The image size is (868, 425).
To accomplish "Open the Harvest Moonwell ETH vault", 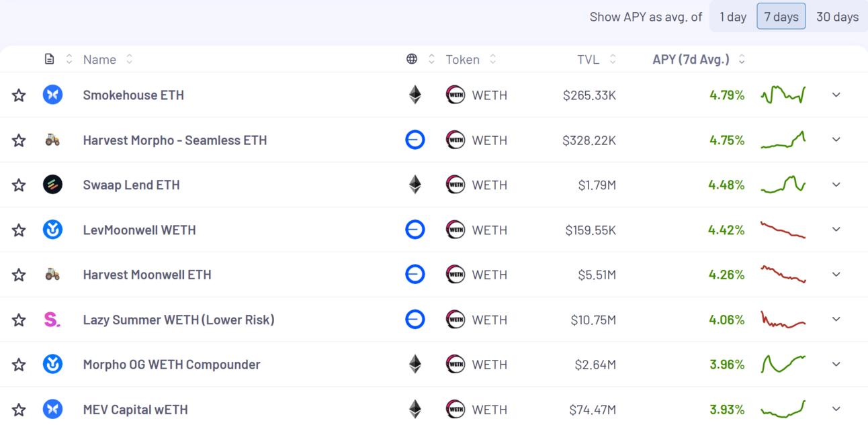I will point(147,275).
